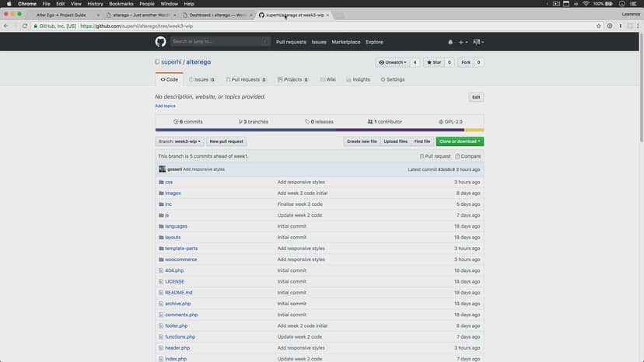
Task: Click the gosseti avatar thumbnail
Action: click(x=163, y=169)
